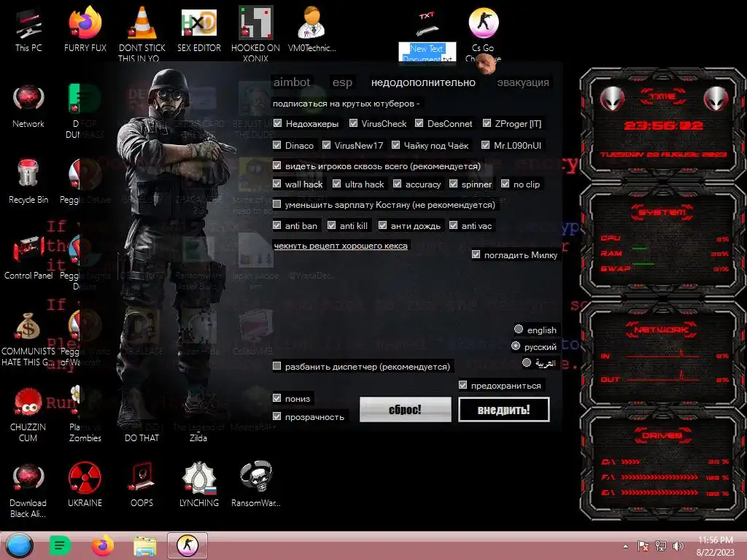Screen dimensions: 747x560
Task: Open the network tray icon
Action: pos(661,545)
